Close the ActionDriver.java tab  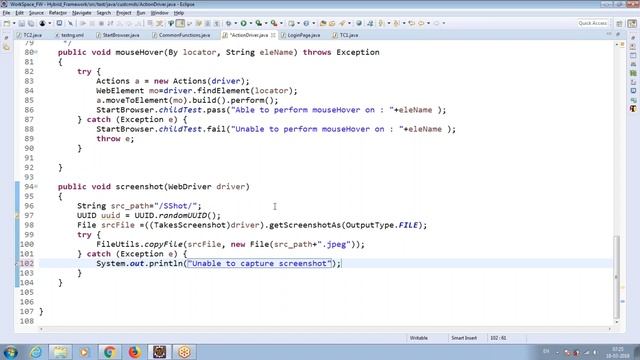273,35
